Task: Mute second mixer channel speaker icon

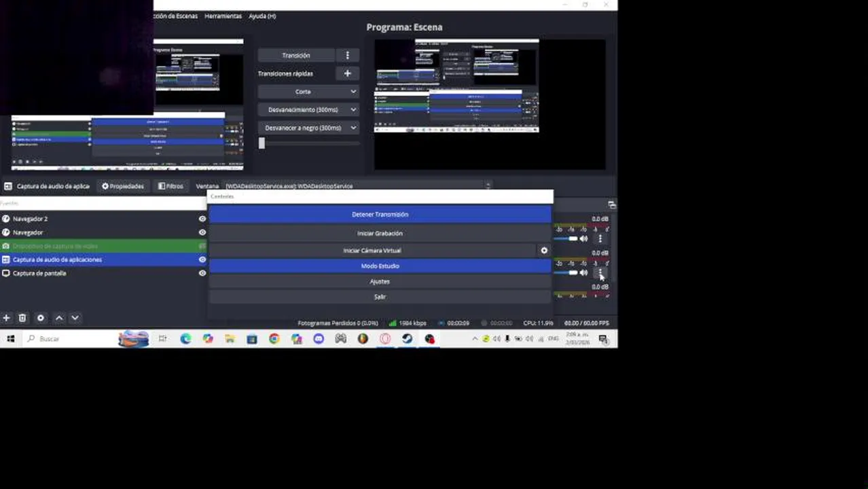Action: (583, 272)
